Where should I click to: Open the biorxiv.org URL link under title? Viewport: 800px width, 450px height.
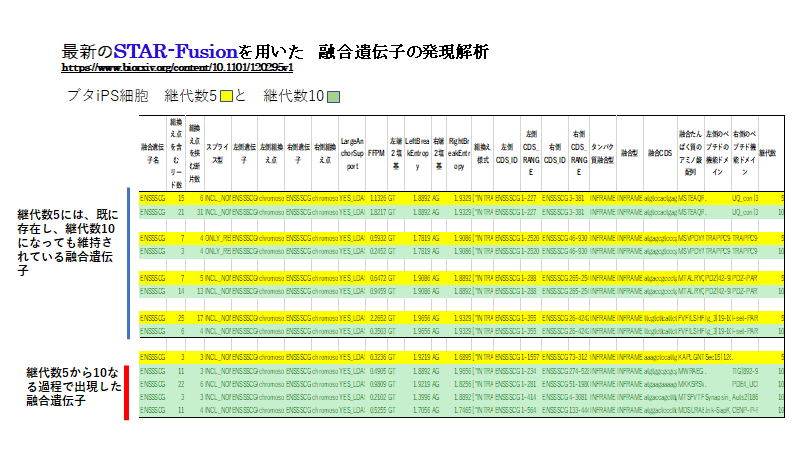(177, 67)
